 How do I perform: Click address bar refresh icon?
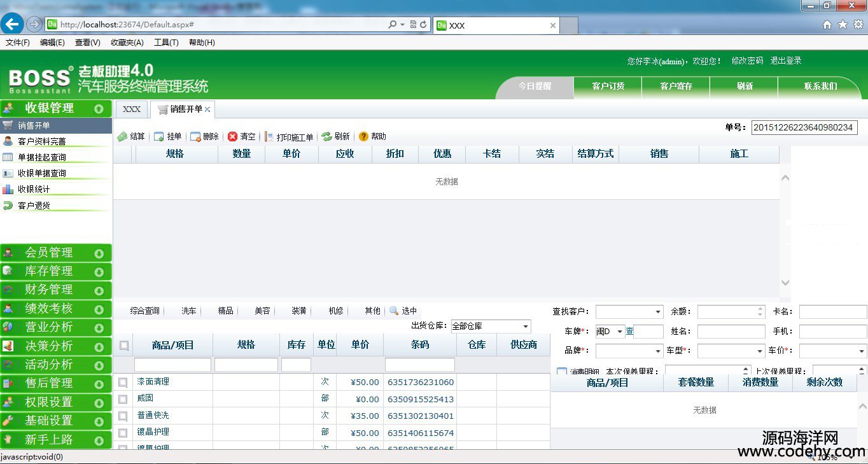point(423,24)
